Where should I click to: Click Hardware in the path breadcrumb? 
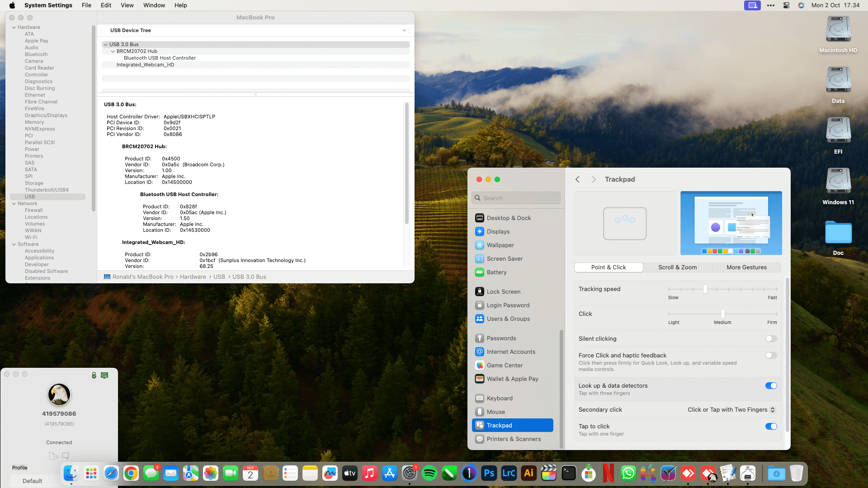tap(193, 277)
